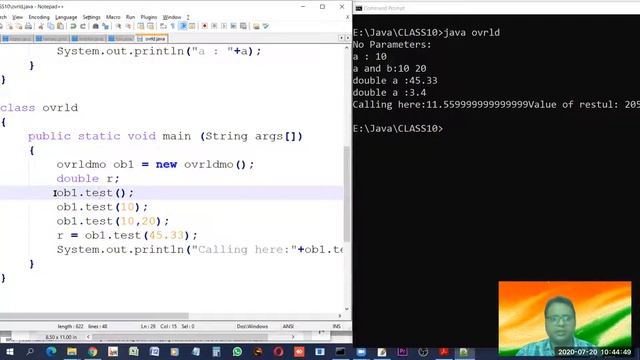This screenshot has height=360, width=640.
Task: Click the Paste clipboard toolbar icon
Action: pyautogui.click(x=60, y=26)
